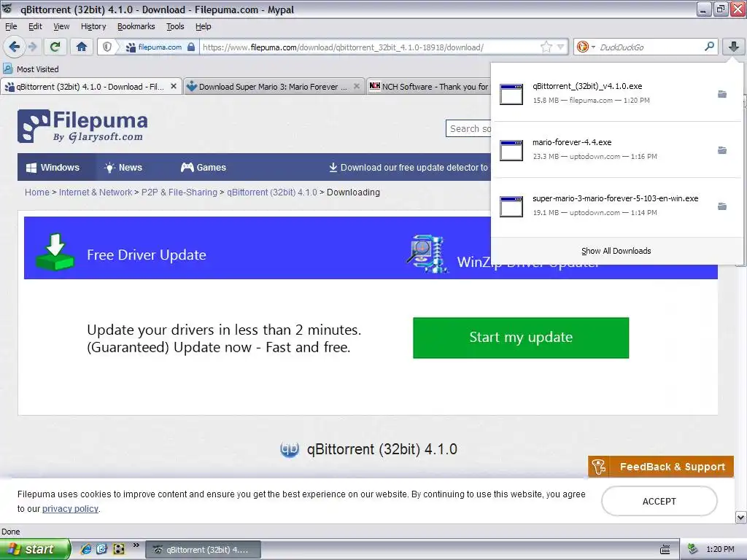Open the Edit menu
747x560 pixels.
(35, 26)
